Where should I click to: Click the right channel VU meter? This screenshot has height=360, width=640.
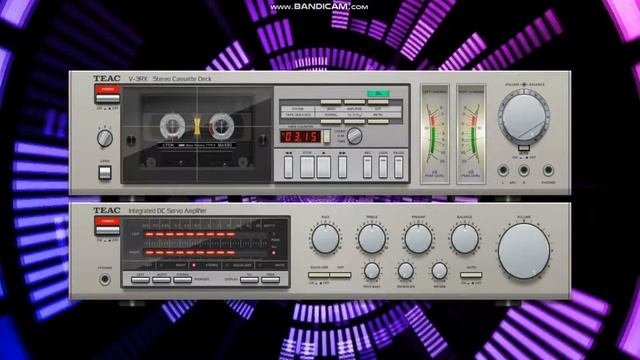[471, 134]
